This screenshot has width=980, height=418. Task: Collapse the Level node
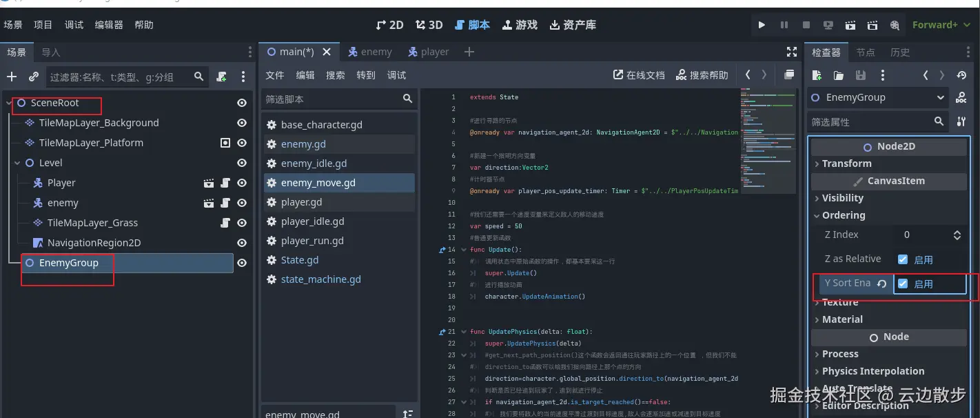pyautogui.click(x=17, y=163)
